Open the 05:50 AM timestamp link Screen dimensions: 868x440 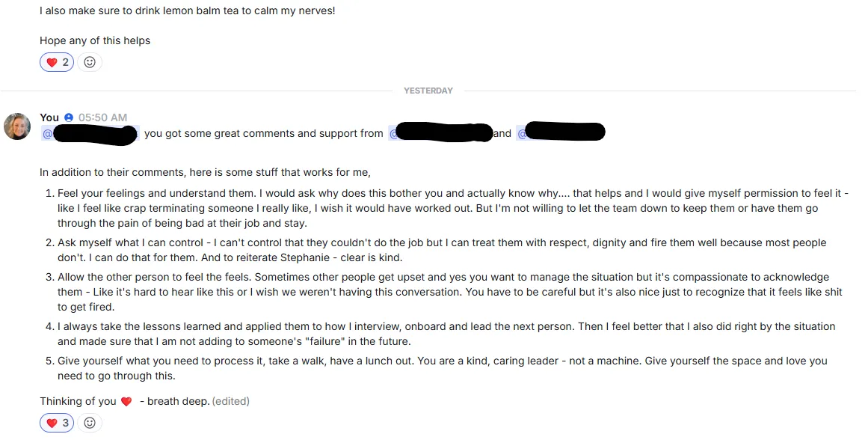click(x=103, y=117)
